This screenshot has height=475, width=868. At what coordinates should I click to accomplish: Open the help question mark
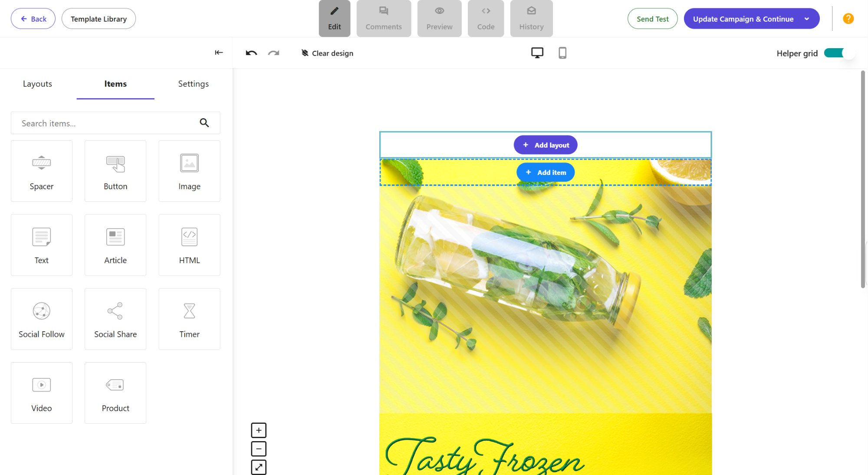848,19
